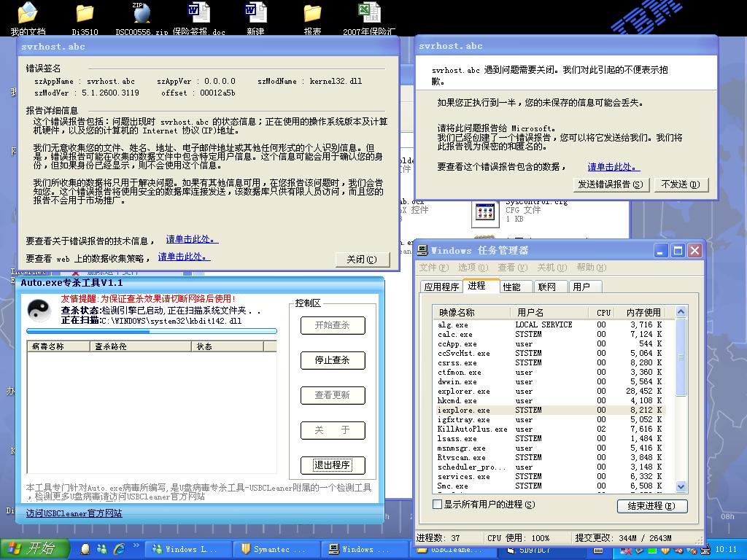747x560 pixels.
Task: Expand the quick launch overflow chevron
Action: (x=136, y=545)
